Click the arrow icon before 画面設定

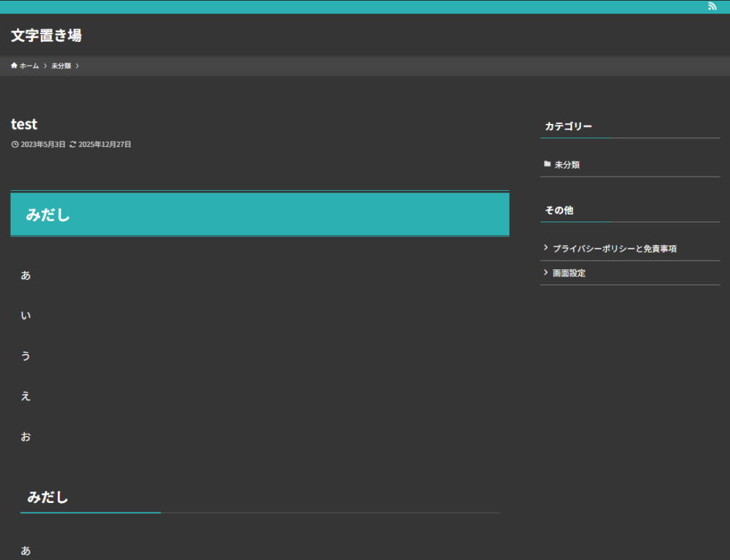click(x=546, y=272)
